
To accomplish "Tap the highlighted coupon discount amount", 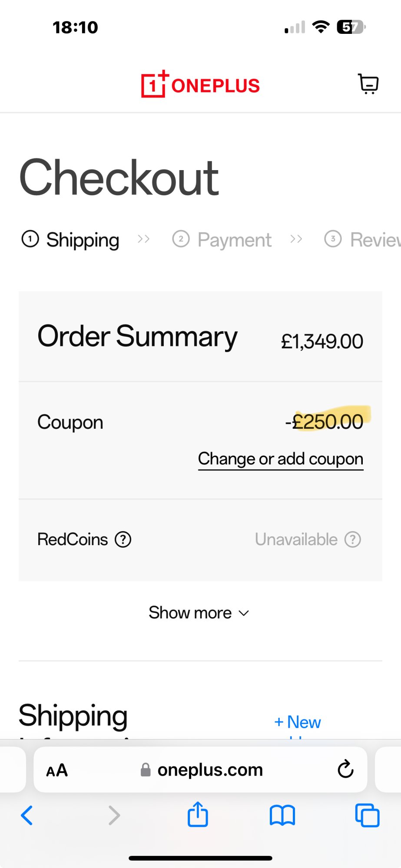I will click(327, 421).
